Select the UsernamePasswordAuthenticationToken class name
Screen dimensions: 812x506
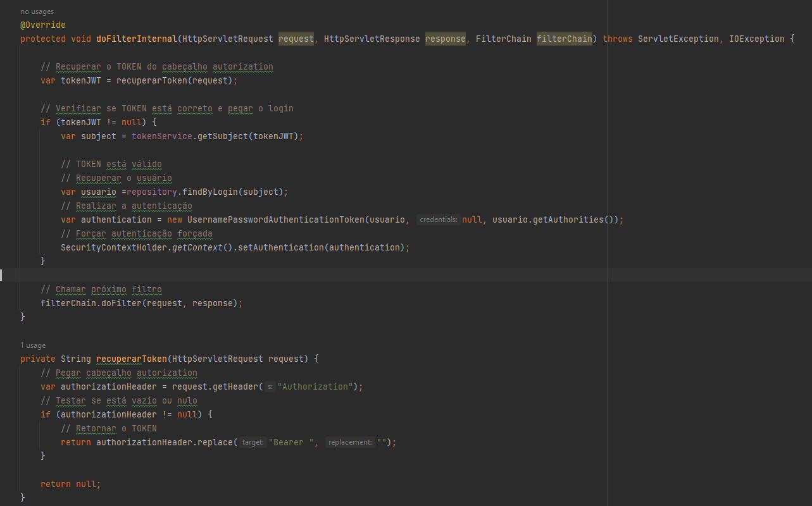coord(276,219)
